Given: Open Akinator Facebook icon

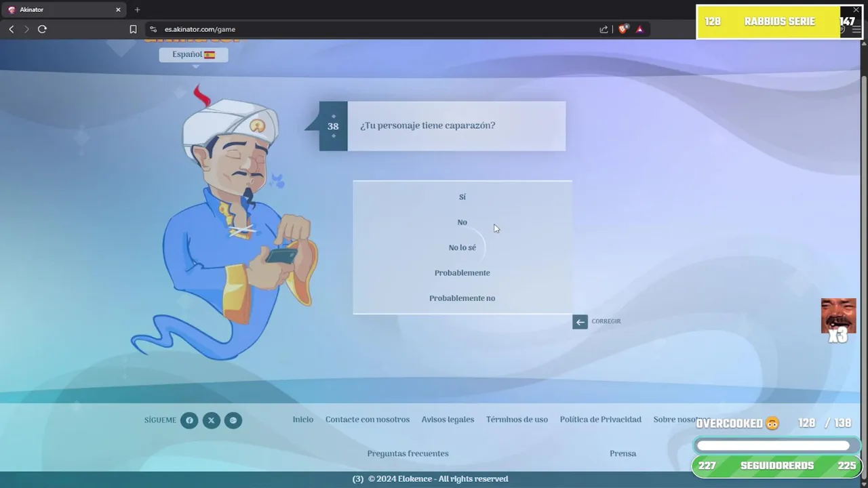Looking at the screenshot, I should 189,420.
